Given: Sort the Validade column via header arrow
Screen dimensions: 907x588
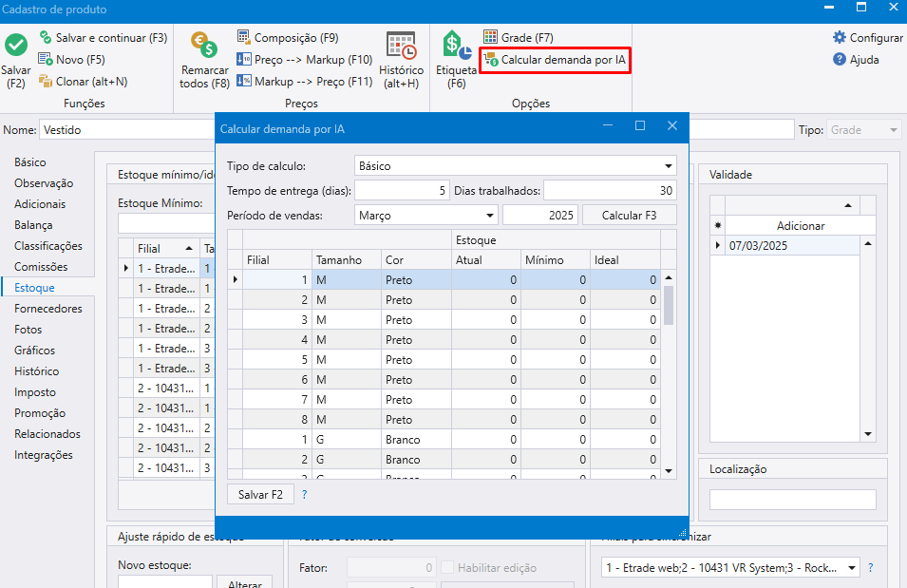Looking at the screenshot, I should click(x=848, y=205).
